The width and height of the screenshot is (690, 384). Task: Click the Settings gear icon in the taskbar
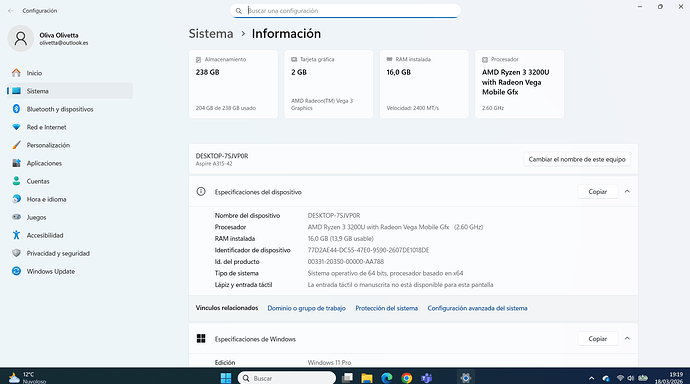click(466, 378)
